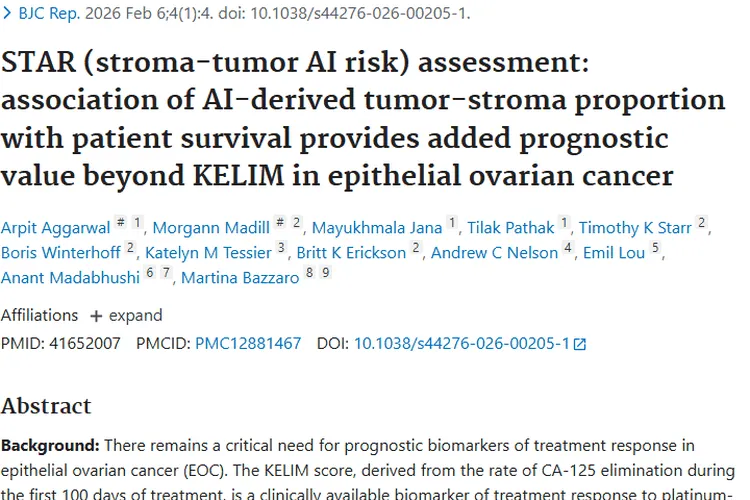This screenshot has height=500, width=750.
Task: Click affiliation superscript 4 beside Nelson
Action: [568, 248]
